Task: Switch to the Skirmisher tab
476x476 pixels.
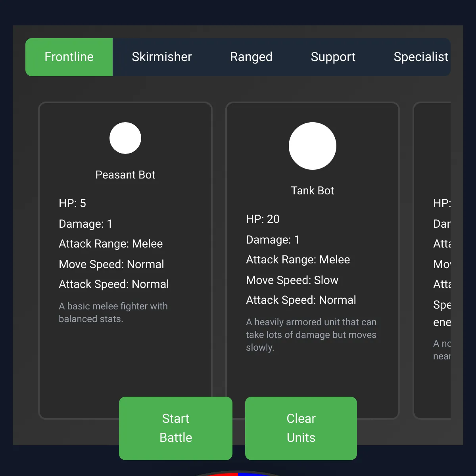Action: tap(162, 57)
